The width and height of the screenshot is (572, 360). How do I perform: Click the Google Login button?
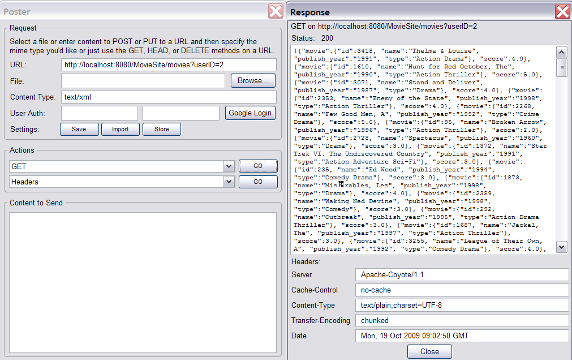pyautogui.click(x=250, y=113)
